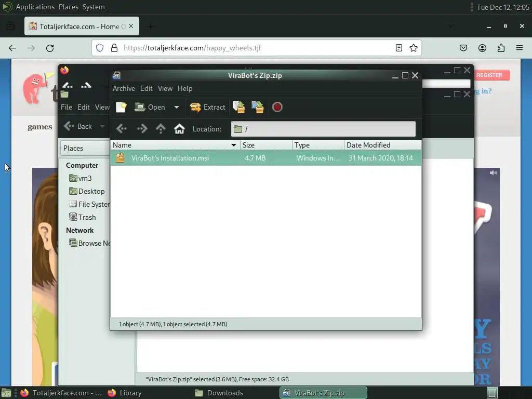532x399 pixels.
Task: Add files to archive icon
Action: click(239, 107)
